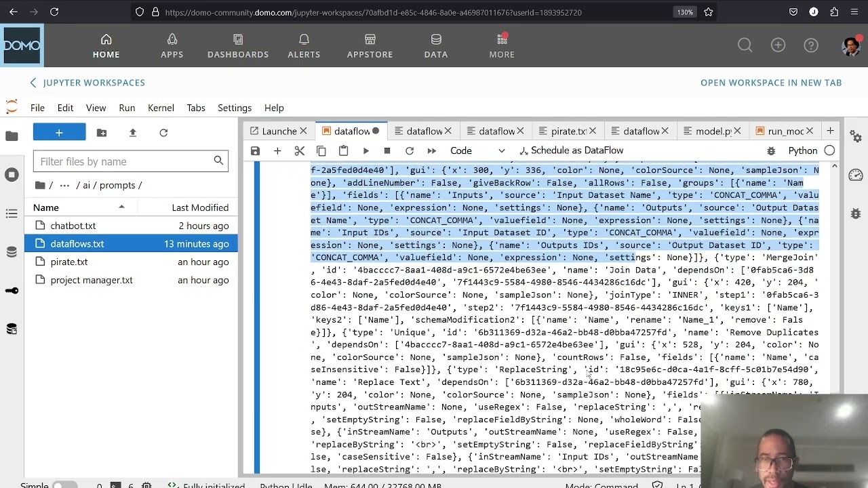Close the pirate.txt tab
868x488 pixels.
point(593,131)
